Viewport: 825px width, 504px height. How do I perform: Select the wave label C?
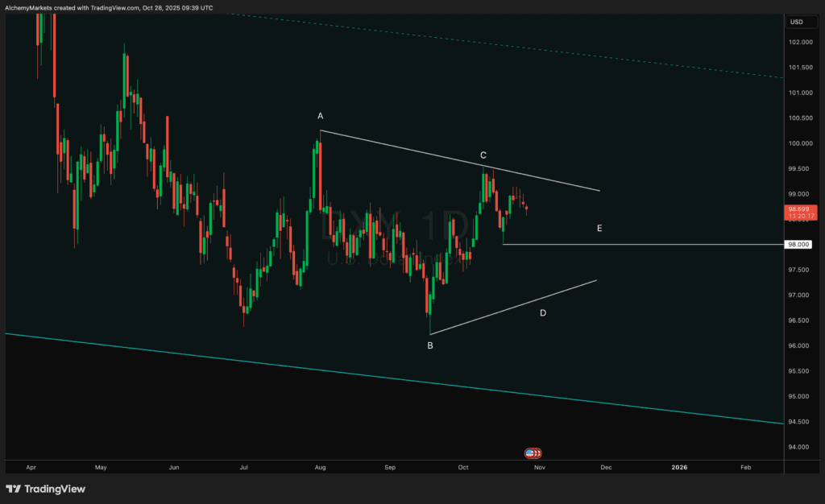click(483, 155)
